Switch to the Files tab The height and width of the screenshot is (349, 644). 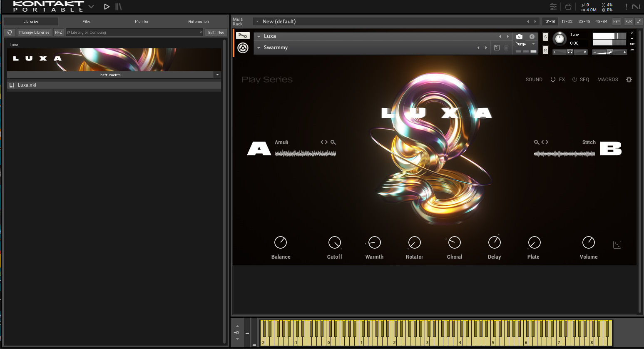(x=86, y=21)
